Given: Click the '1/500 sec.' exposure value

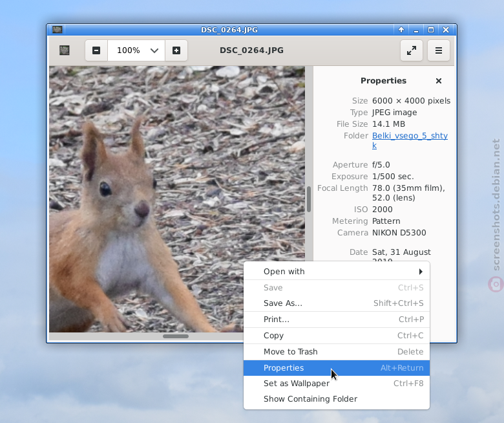Looking at the screenshot, I should (x=393, y=177).
